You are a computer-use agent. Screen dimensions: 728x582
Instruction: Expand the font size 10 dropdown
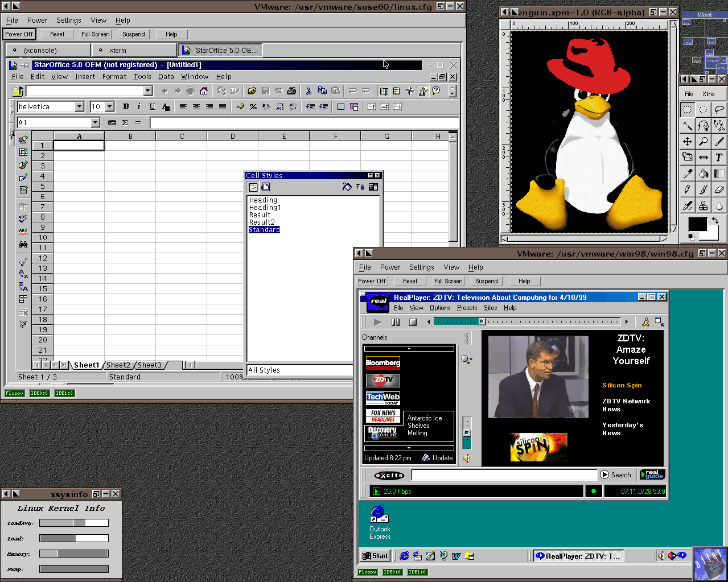click(x=110, y=106)
